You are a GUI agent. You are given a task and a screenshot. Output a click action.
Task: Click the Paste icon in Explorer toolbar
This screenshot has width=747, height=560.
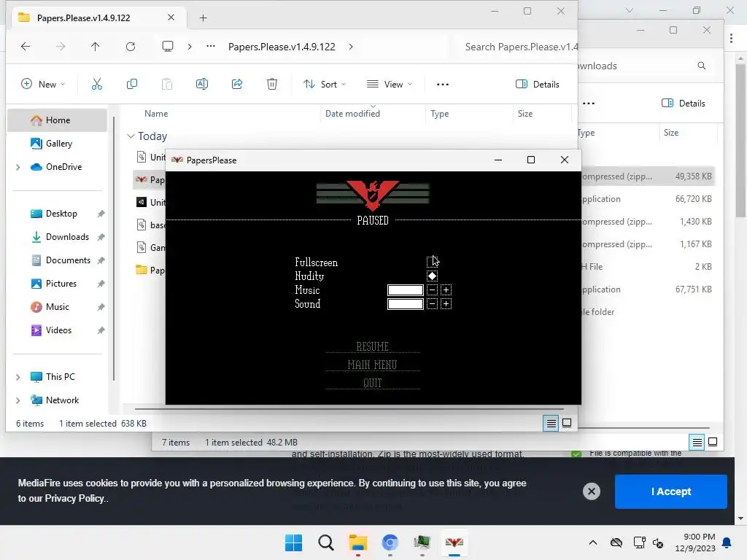[x=167, y=85]
